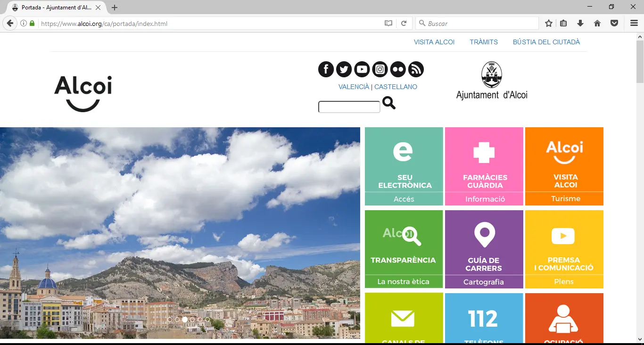Open the YouTube social icon
Viewport: 644px width, 345px height.
pyautogui.click(x=362, y=69)
